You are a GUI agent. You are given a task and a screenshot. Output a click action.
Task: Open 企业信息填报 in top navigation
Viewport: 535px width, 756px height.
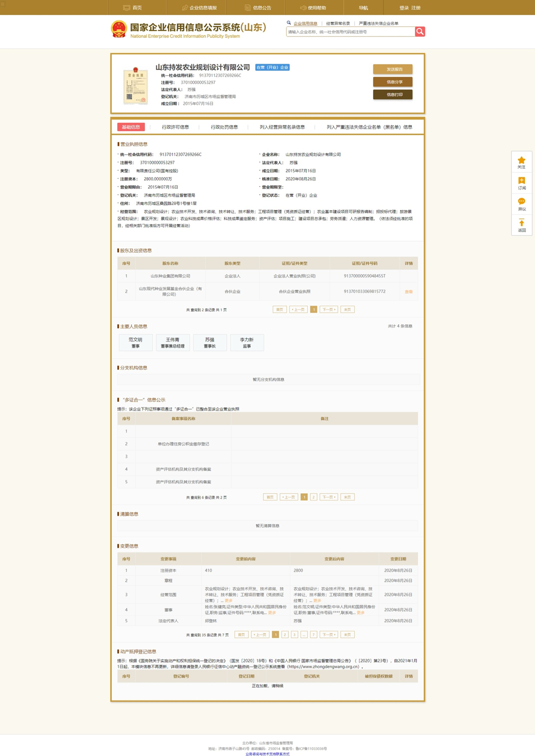coord(199,8)
